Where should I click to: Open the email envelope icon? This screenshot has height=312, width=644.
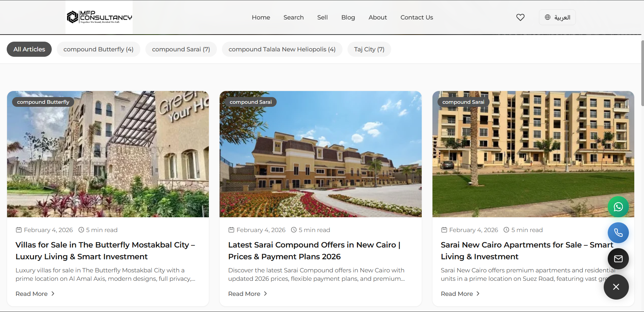618,259
